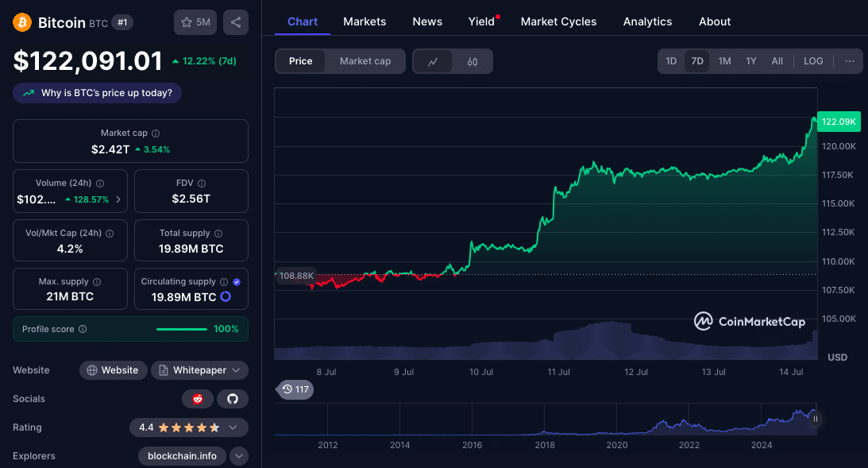Click the $2.56T FDV value
Viewport: 868px width, 468px height.
pos(191,199)
